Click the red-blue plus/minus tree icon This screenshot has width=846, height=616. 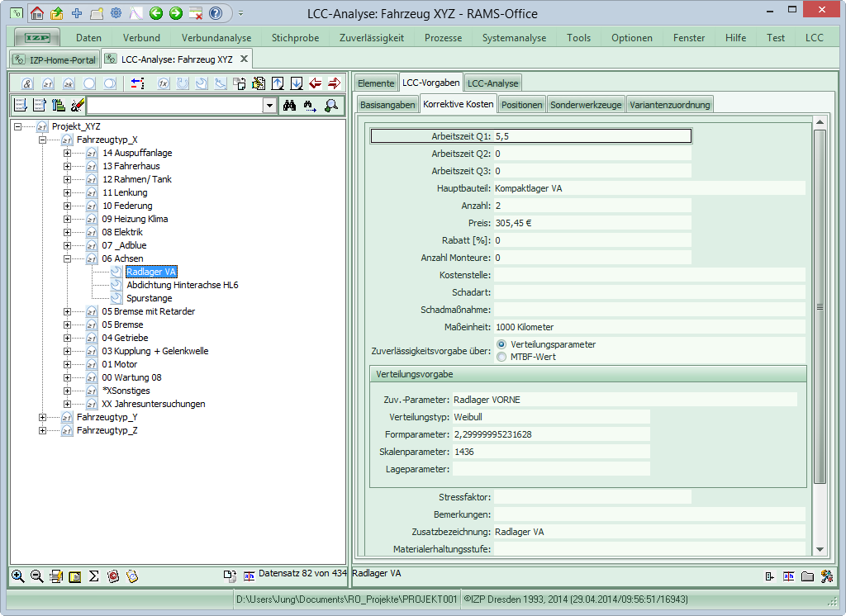point(138,83)
